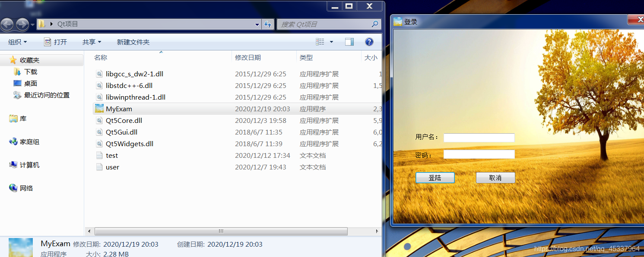Select the Qt5Core.dll file icon
Viewport: 644px width, 257px height.
click(99, 121)
